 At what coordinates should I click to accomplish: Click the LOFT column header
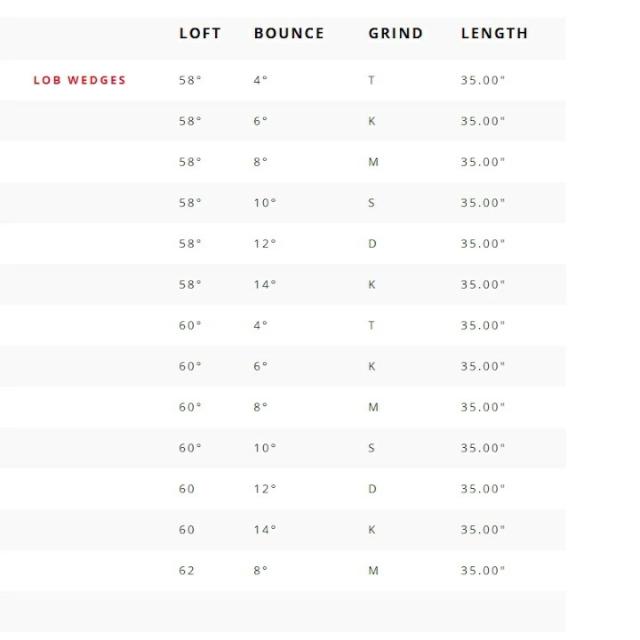point(200,33)
